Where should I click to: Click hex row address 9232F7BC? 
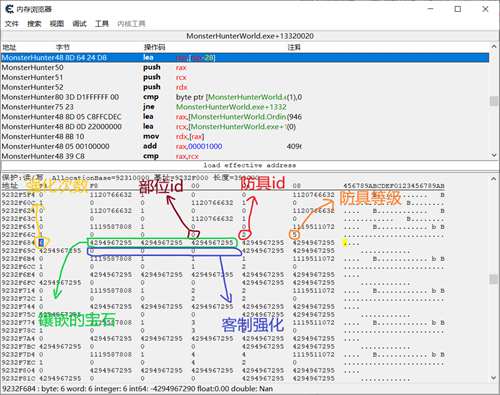click(x=18, y=347)
